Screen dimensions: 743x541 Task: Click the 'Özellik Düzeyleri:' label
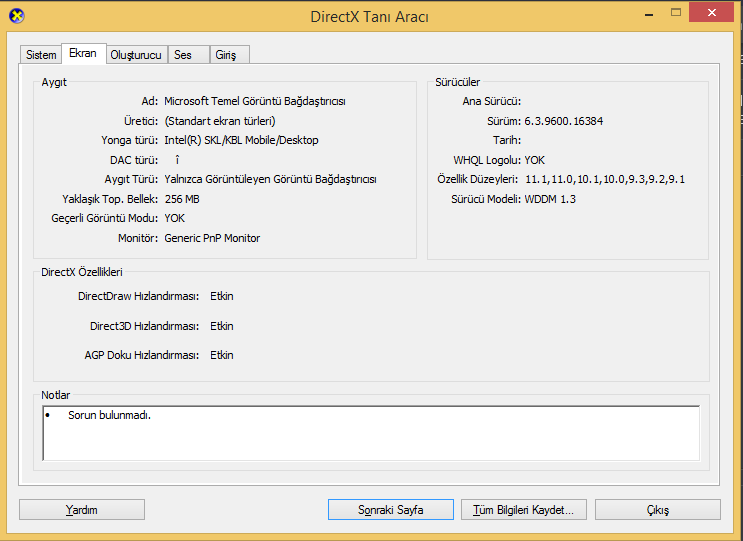(x=478, y=180)
